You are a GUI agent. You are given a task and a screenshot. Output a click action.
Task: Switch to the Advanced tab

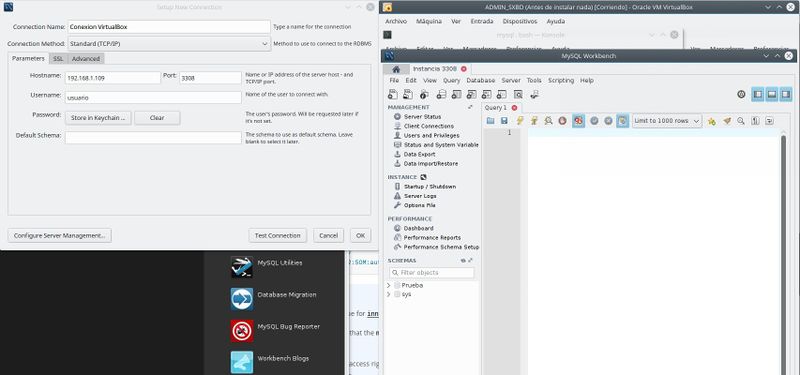tap(86, 59)
